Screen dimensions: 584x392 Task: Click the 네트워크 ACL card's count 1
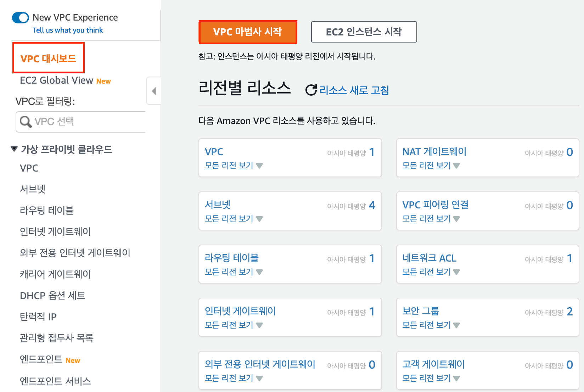[569, 258]
